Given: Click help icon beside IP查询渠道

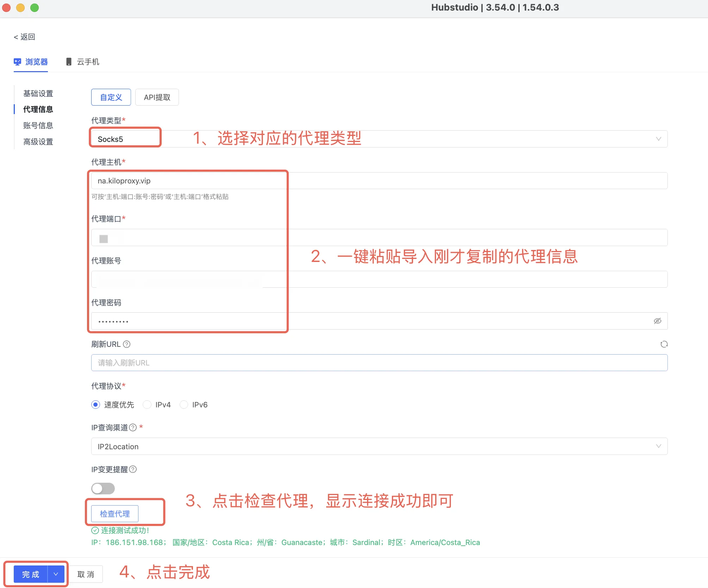Looking at the screenshot, I should pos(133,427).
